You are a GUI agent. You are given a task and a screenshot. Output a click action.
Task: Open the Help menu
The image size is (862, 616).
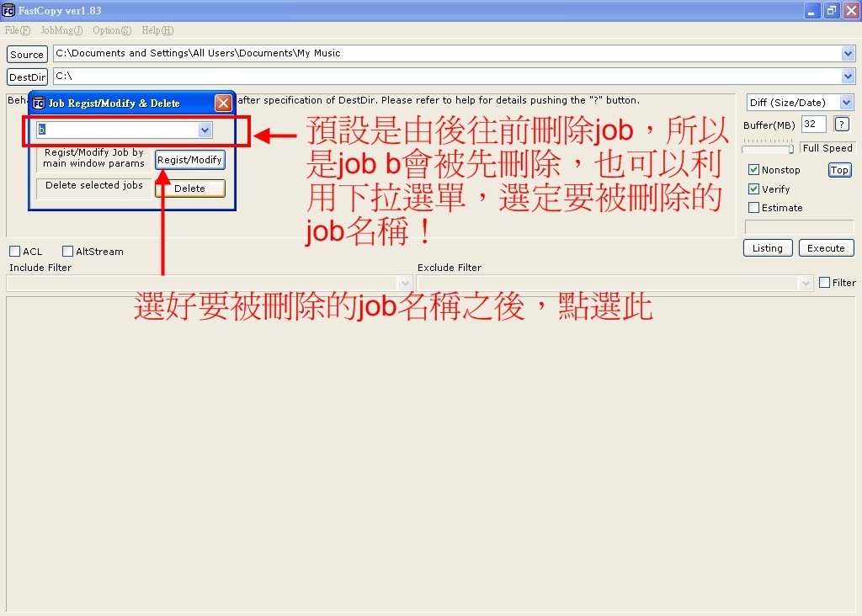point(157,30)
